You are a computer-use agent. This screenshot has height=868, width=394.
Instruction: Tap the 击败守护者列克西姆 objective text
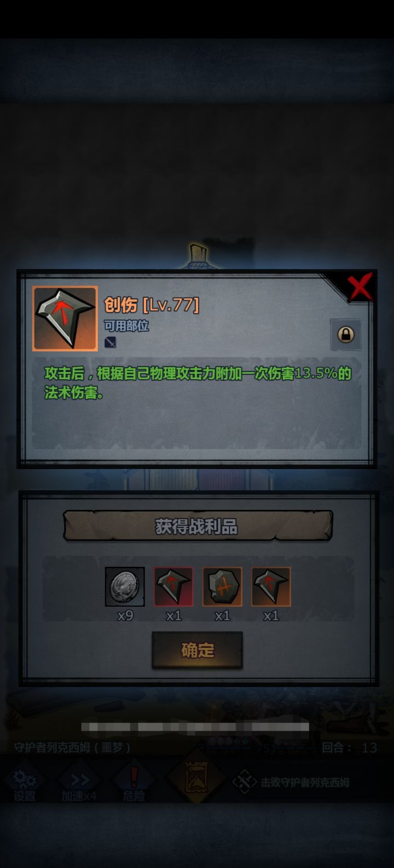point(305,782)
